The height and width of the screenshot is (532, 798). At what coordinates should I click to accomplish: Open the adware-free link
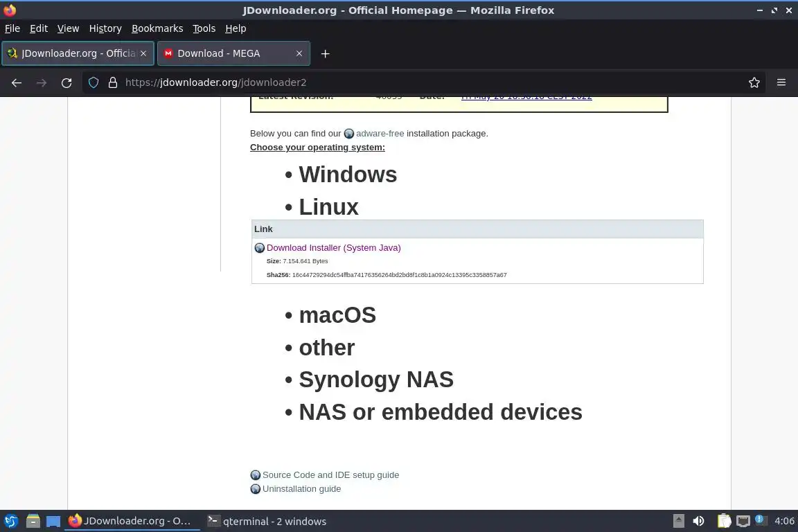380,134
